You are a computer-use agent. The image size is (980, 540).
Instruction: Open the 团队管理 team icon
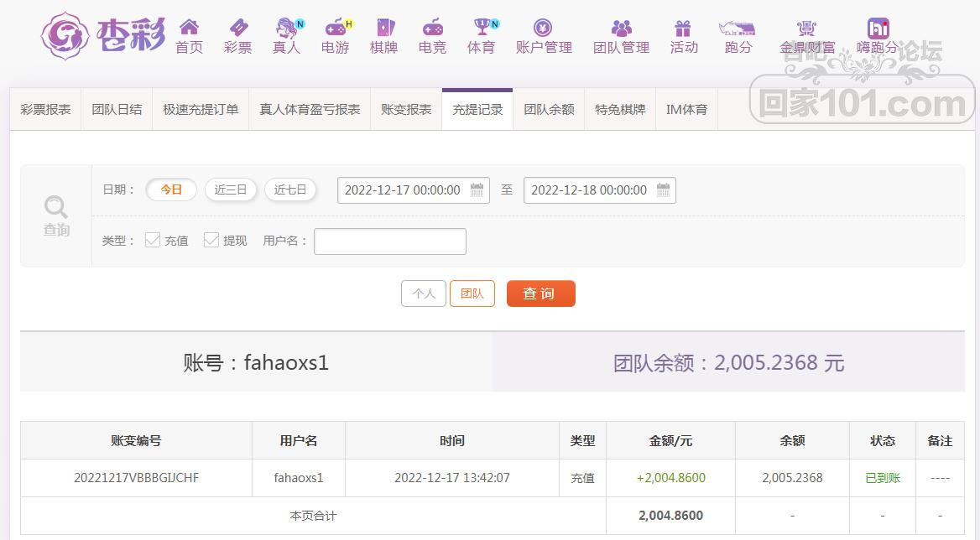coord(621,28)
